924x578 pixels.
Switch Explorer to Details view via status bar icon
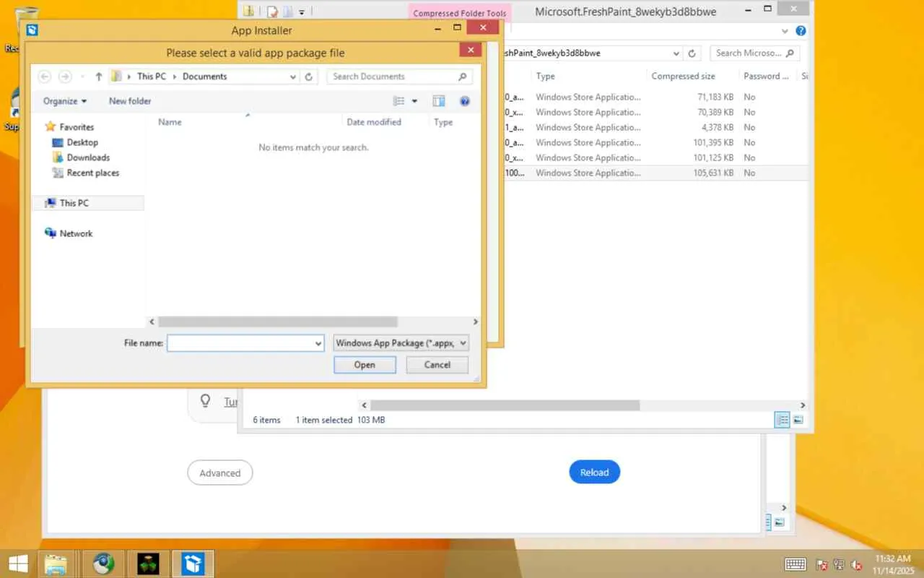pyautogui.click(x=782, y=420)
